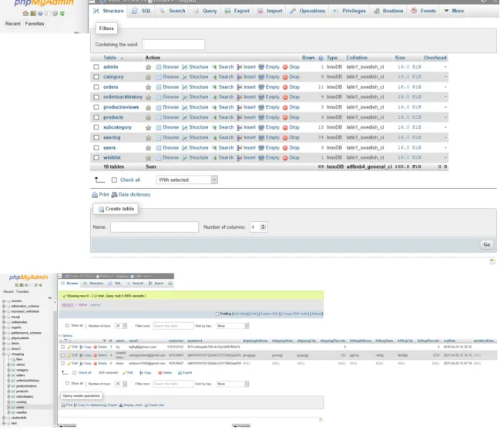Click the log out icon beside Home under large logo

click(x=33, y=14)
